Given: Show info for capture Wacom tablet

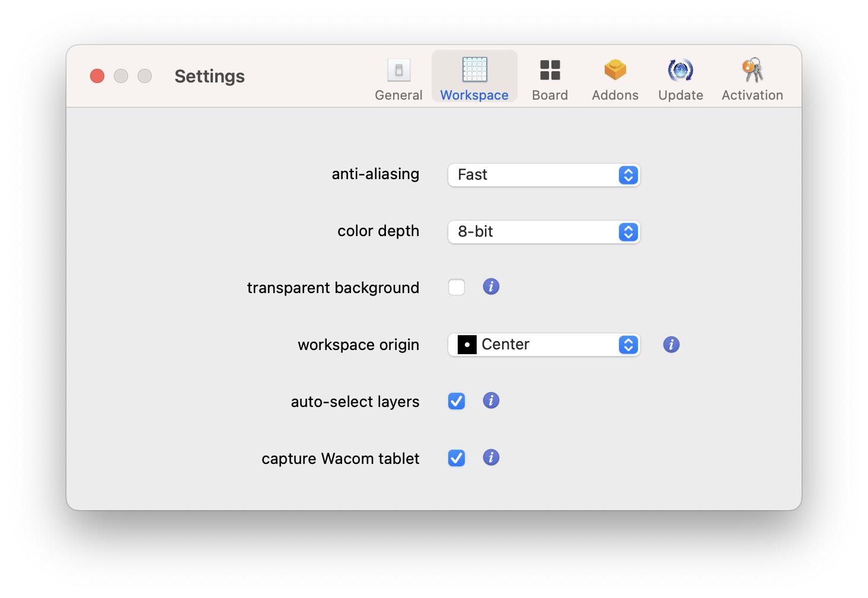Looking at the screenshot, I should pos(491,458).
